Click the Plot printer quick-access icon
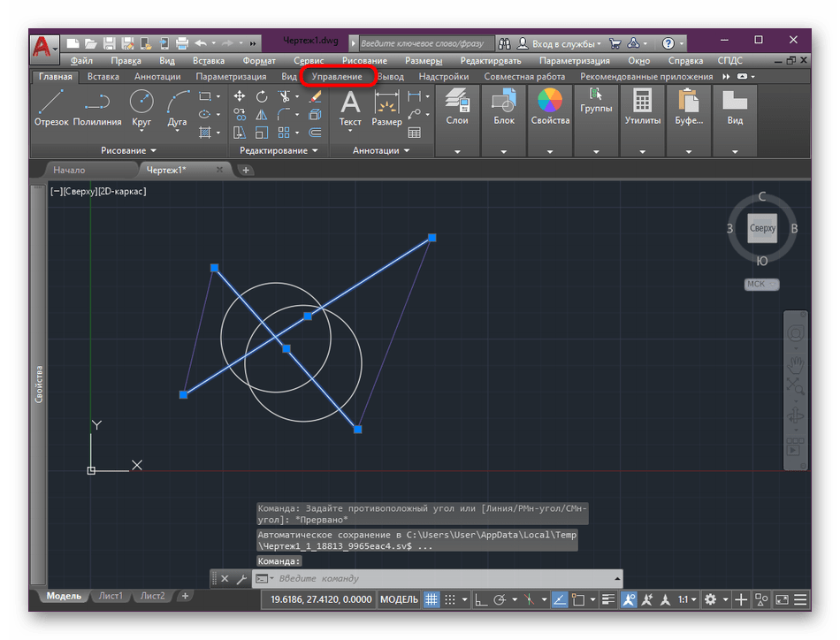This screenshot has height=640, width=840. 182,43
